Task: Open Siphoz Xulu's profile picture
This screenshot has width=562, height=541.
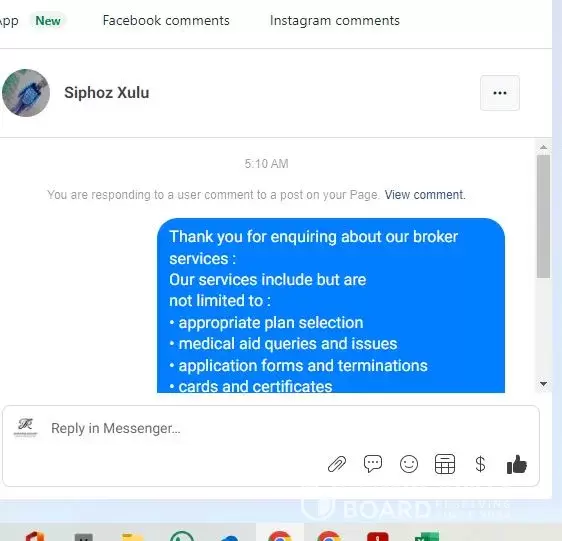Action: point(26,93)
